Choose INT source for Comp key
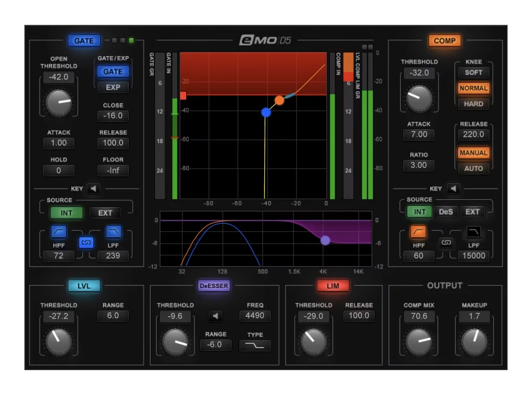 pos(419,212)
